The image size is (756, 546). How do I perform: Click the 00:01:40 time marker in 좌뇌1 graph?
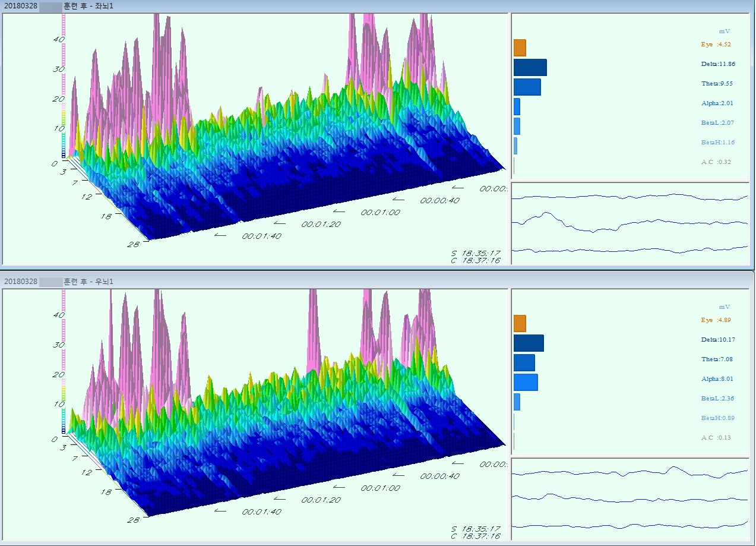point(261,236)
